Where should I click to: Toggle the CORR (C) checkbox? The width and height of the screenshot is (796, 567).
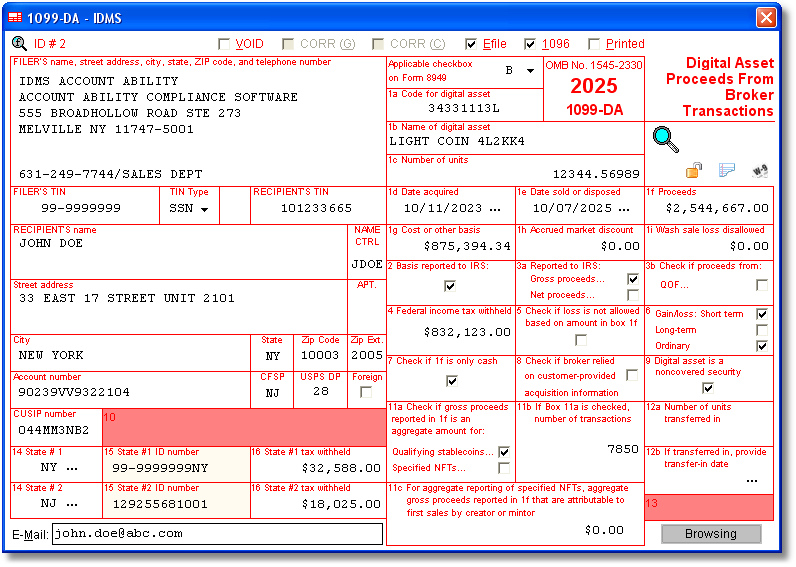coord(378,44)
